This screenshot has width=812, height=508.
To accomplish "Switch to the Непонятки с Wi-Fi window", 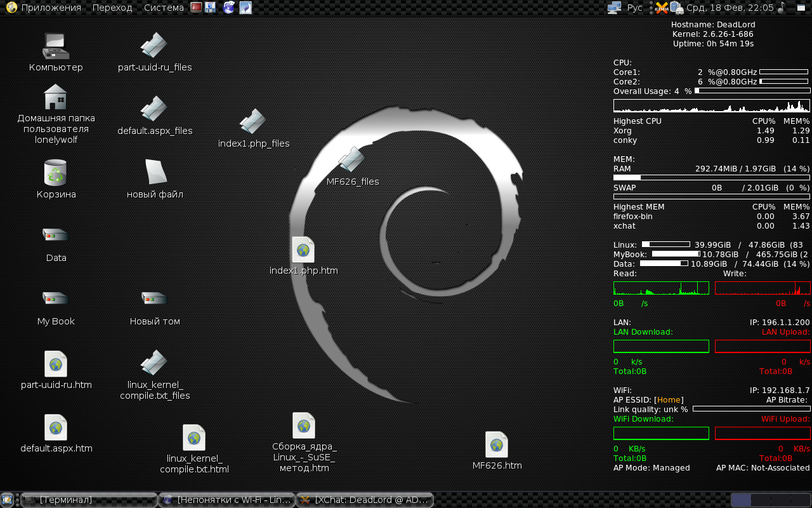I will (226, 500).
